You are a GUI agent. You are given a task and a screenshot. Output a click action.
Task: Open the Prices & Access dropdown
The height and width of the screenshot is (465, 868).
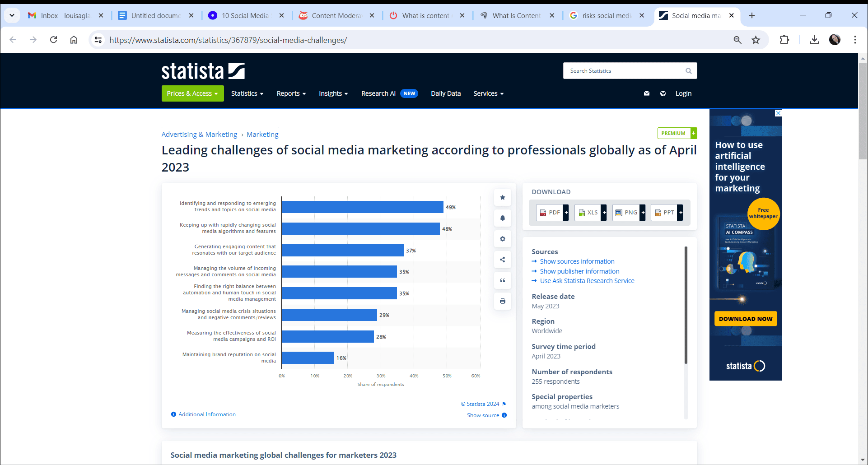click(192, 93)
